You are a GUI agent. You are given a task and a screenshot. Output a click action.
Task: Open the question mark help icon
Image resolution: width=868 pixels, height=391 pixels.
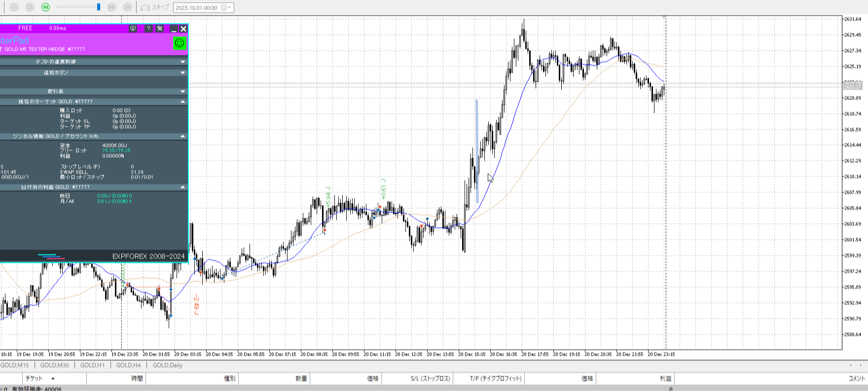[148, 29]
